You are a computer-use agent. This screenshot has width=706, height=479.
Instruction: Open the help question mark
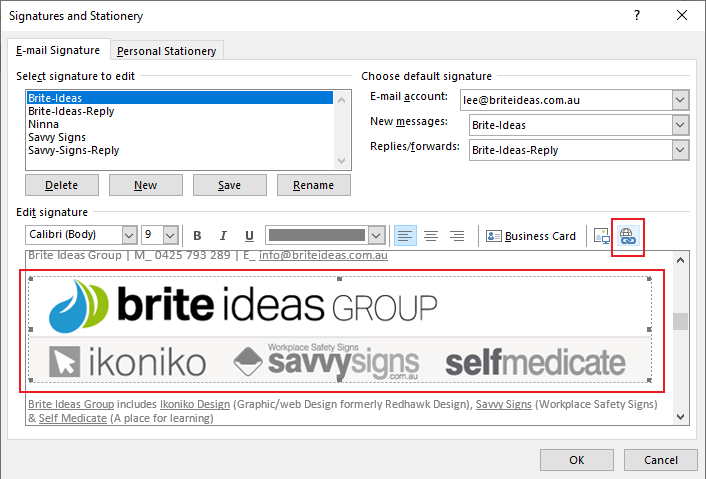(637, 15)
